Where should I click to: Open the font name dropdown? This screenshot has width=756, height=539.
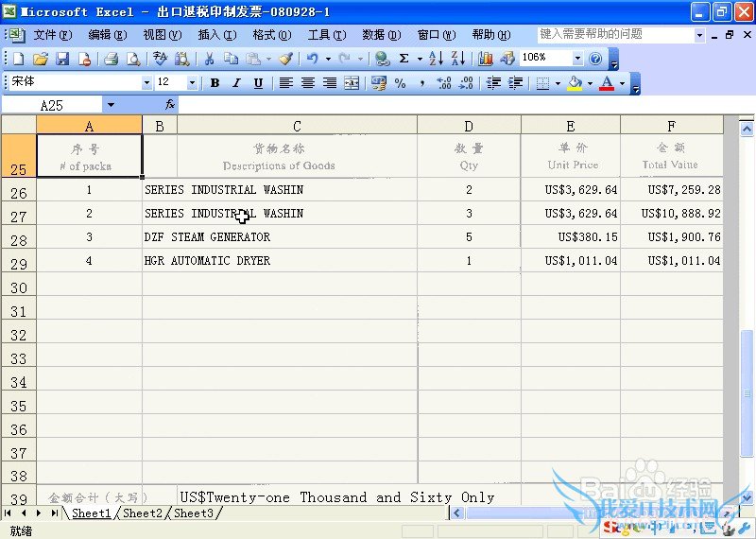click(146, 83)
